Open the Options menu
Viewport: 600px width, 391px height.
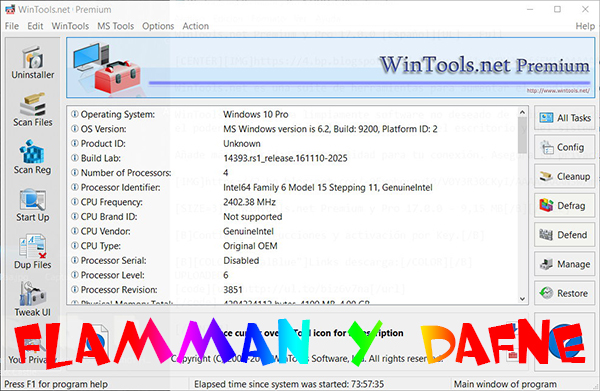coord(158,26)
